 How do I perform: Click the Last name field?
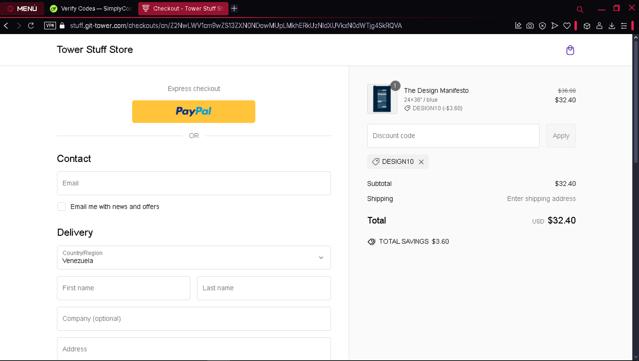click(264, 288)
